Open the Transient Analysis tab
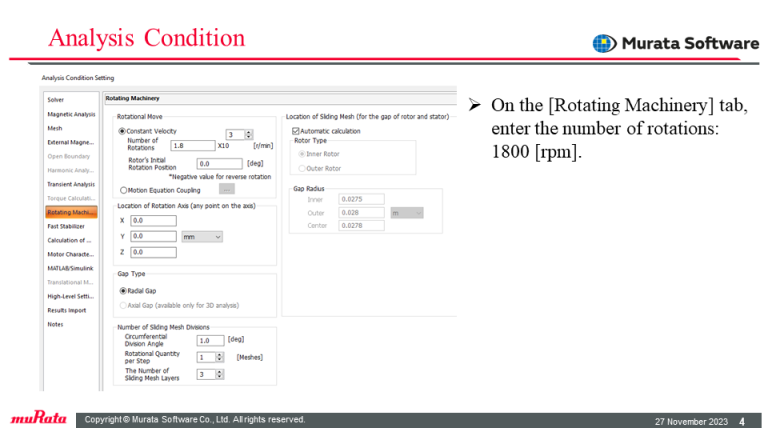 click(x=71, y=184)
